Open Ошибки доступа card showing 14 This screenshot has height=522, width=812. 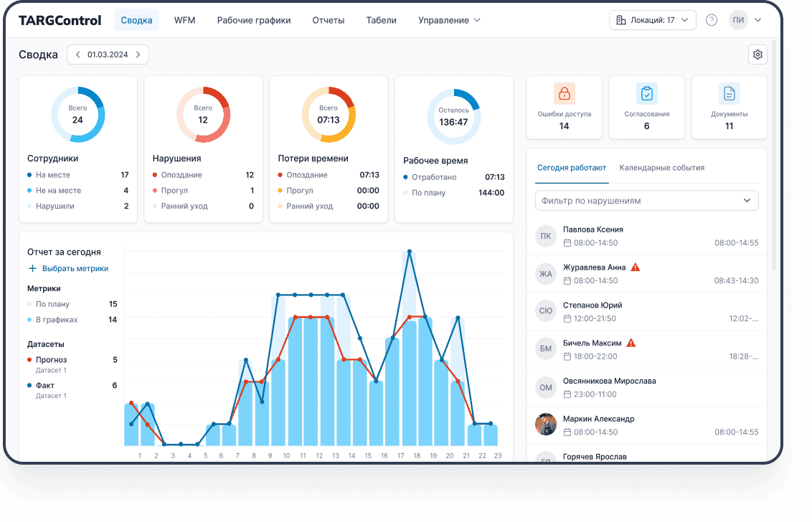tap(564, 108)
